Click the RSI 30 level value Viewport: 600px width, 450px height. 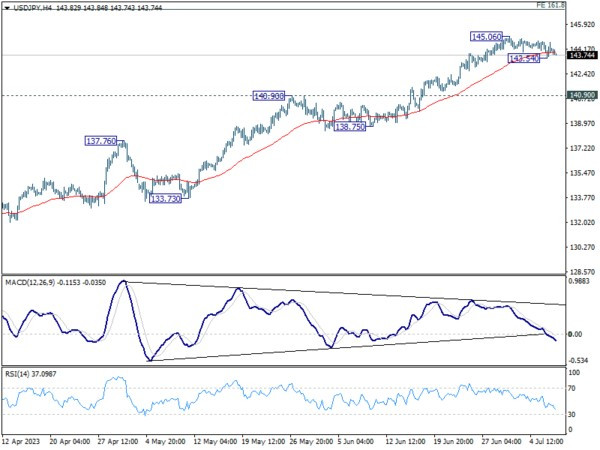[x=572, y=414]
